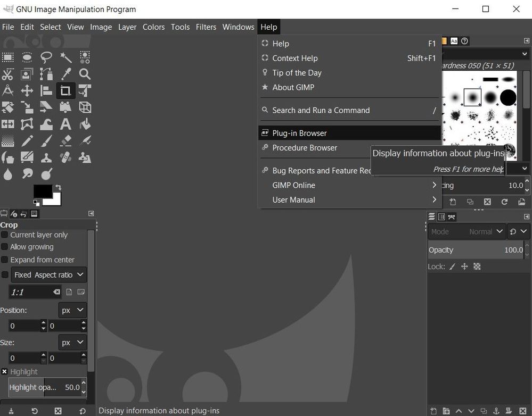Reset tool options to defaults

(x=82, y=411)
